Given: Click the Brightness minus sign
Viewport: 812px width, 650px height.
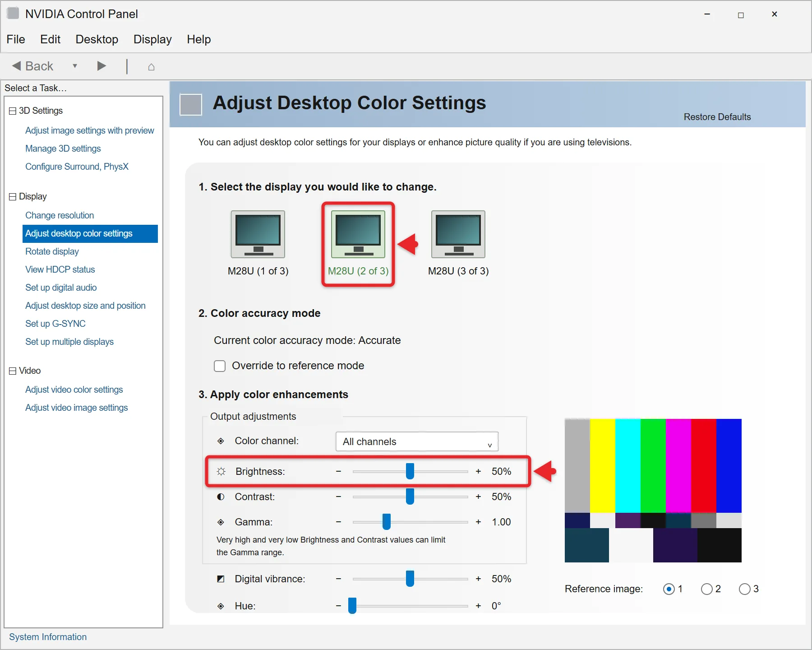Looking at the screenshot, I should 338,471.
